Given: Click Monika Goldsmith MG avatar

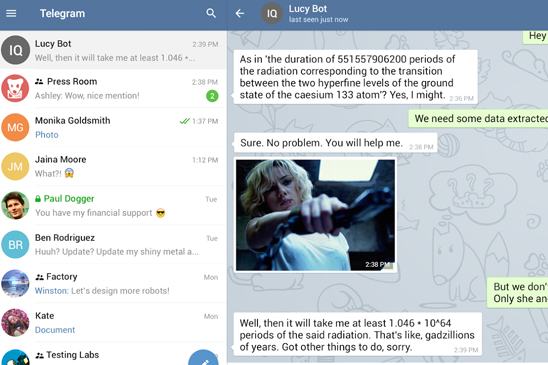Looking at the screenshot, I should click(x=15, y=127).
